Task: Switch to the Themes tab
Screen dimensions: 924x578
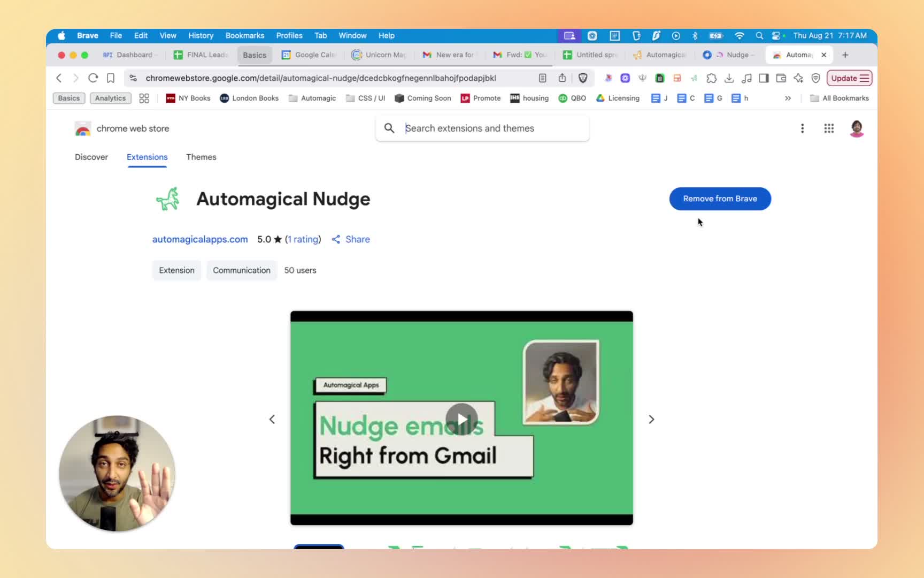Action: coord(201,157)
